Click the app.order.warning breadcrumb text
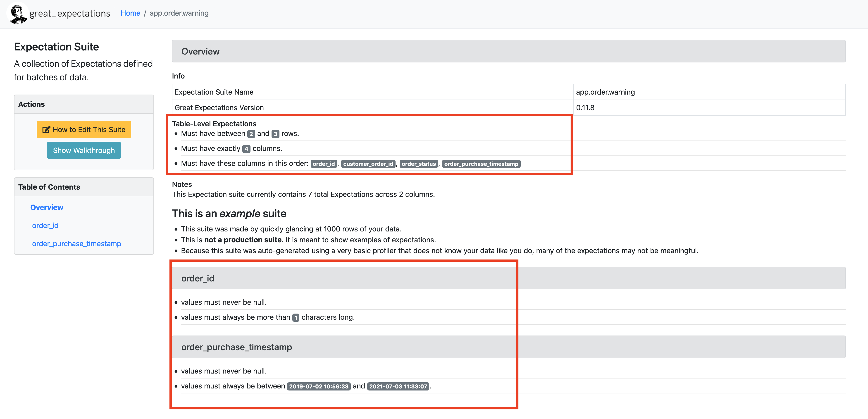Screen dimensions: 868x419 [179, 13]
